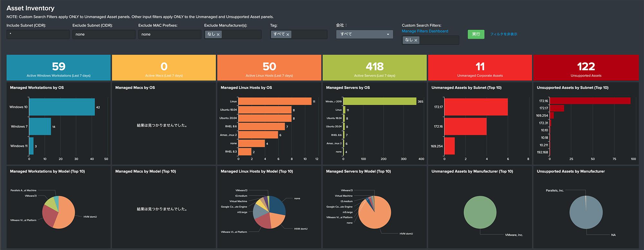
Task: Click the VMware, Inc. pie in Unmanaged Assets by Manufacturer
Action: pyautogui.click(x=480, y=212)
